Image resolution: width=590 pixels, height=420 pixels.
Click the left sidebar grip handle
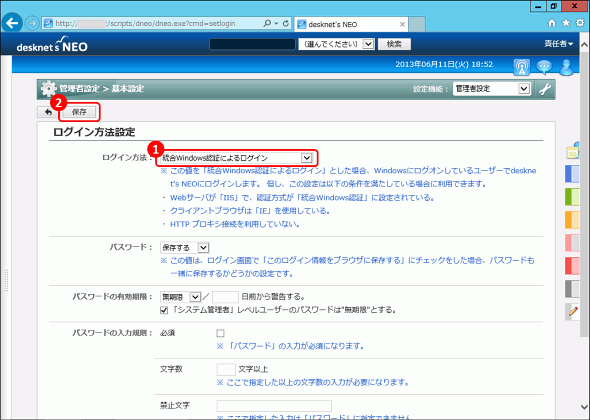click(6, 280)
